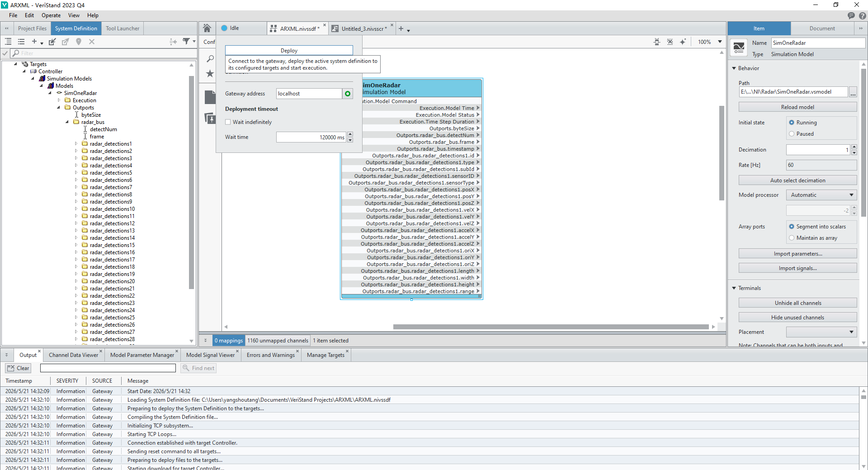Screen dimensions: 868x470
Task: Open the feedback speech bubble icon
Action: 851,16
